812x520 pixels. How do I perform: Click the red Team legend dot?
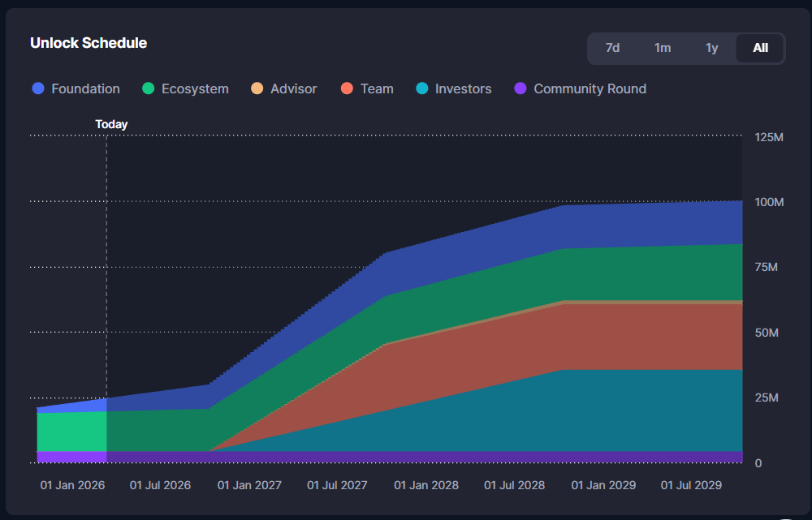[x=348, y=89]
